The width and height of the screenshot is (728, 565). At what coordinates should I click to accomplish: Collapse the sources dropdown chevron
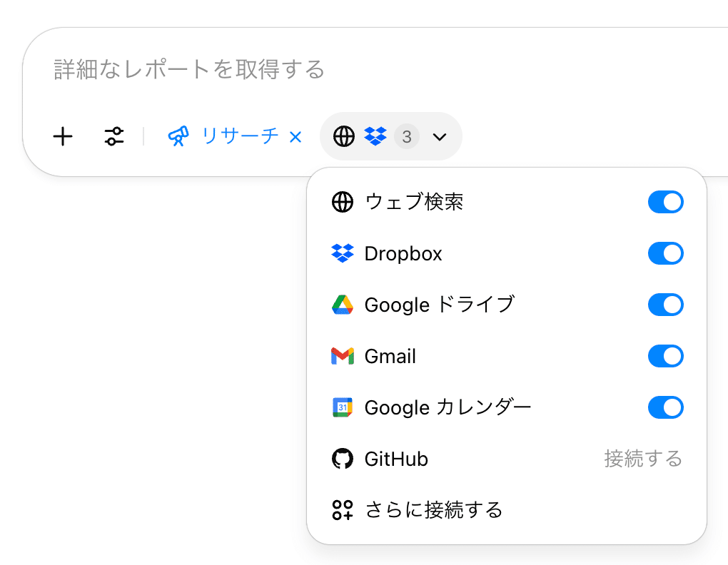click(x=440, y=136)
